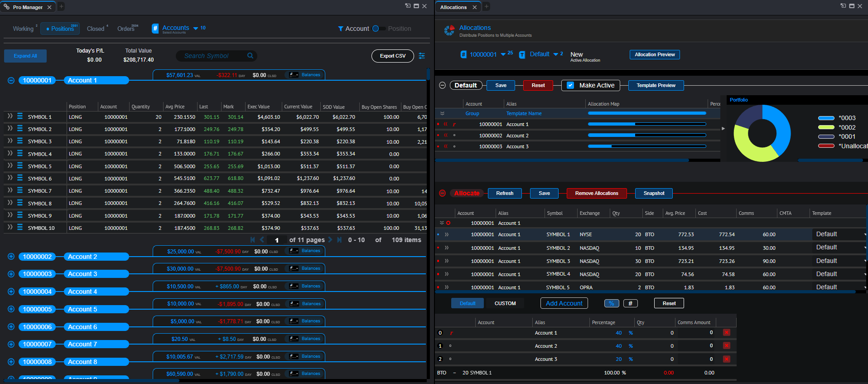This screenshot has width=868, height=384.
Task: Delete Account 3 row with red X
Action: pos(727,359)
